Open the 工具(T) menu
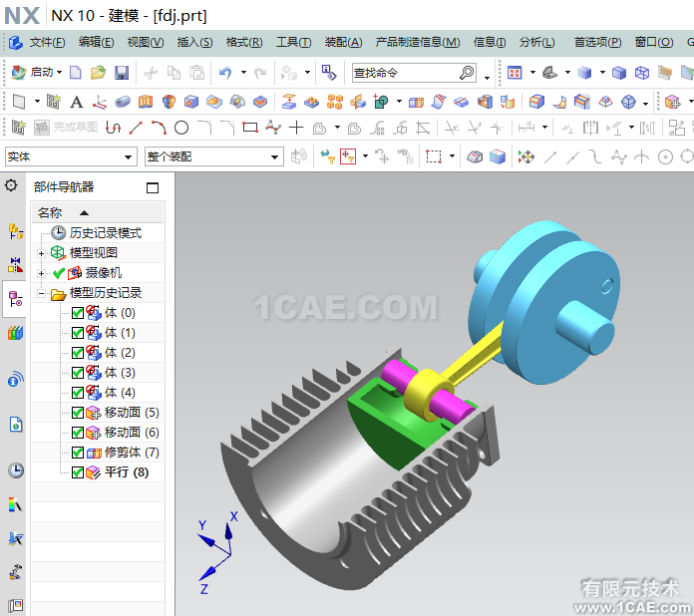This screenshot has height=616, width=694. 294,43
